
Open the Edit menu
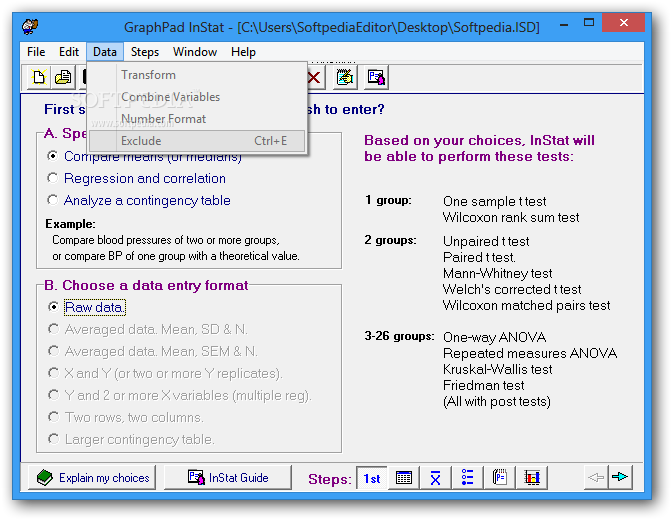coord(69,52)
